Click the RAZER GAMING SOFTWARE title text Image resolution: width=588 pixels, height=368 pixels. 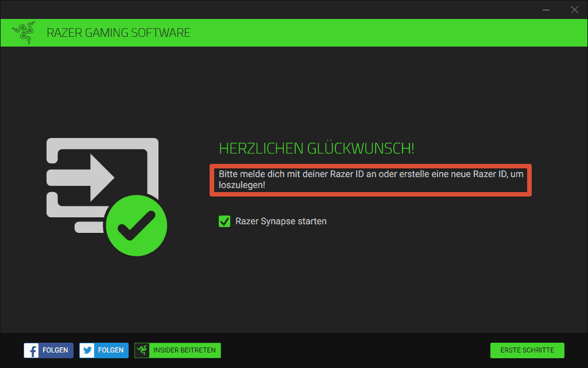pyautogui.click(x=118, y=33)
